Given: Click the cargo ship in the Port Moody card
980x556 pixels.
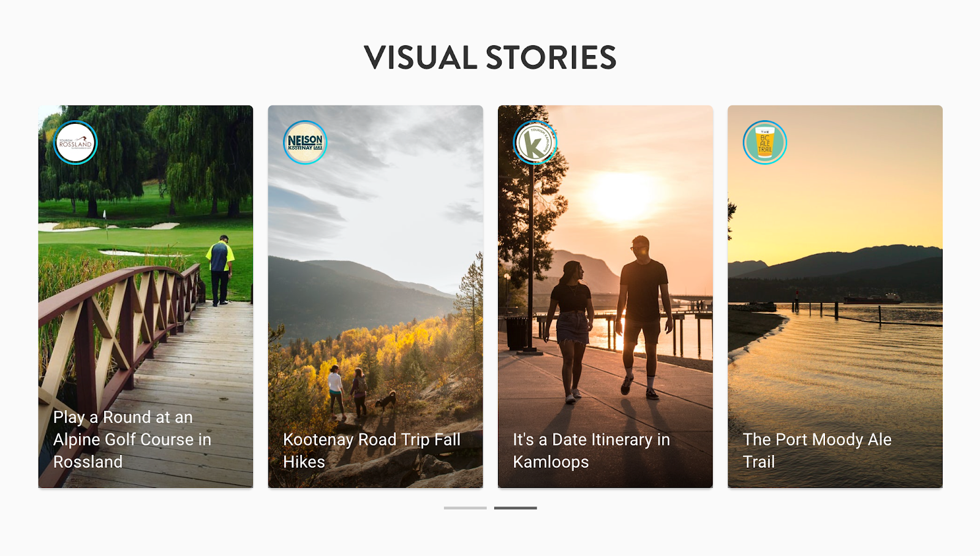Looking at the screenshot, I should [x=872, y=299].
